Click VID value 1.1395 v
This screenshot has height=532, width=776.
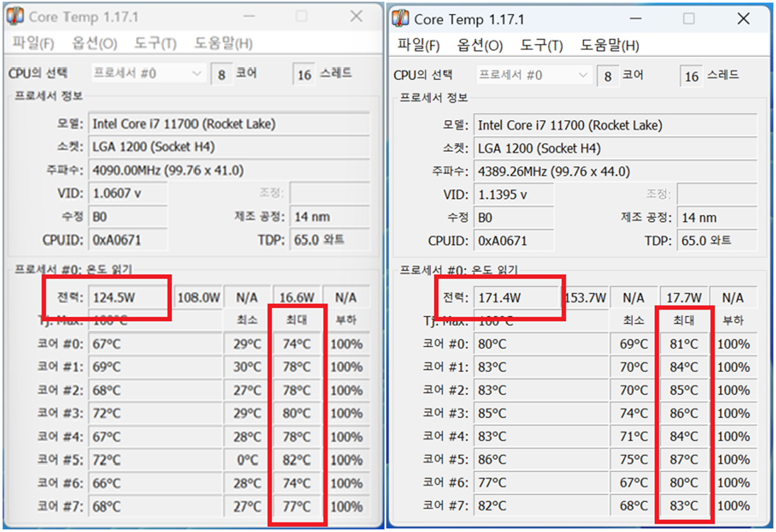pyautogui.click(x=514, y=195)
